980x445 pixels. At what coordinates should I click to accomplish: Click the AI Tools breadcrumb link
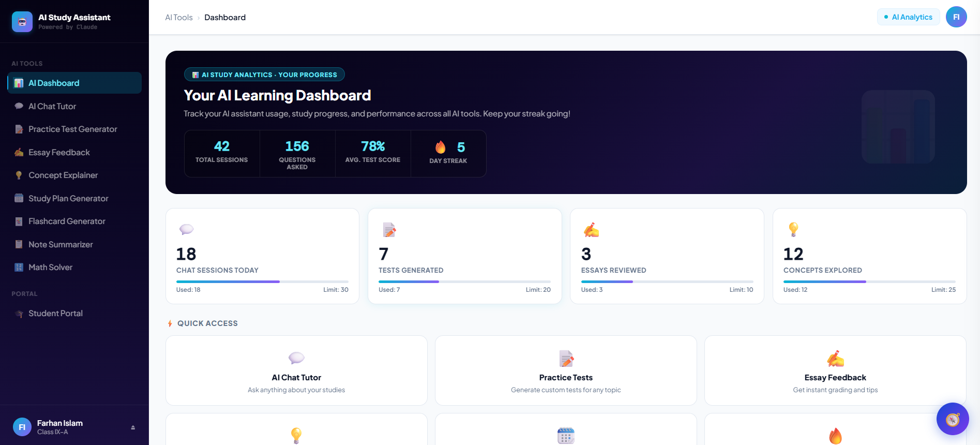tap(179, 18)
